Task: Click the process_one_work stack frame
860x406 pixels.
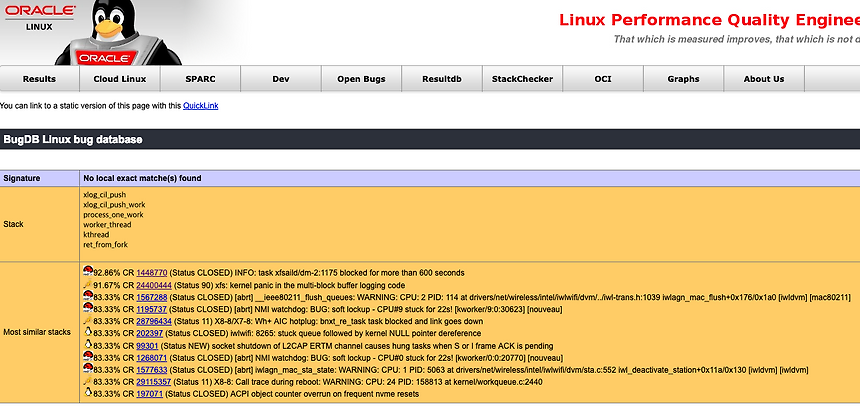Action: tap(113, 215)
